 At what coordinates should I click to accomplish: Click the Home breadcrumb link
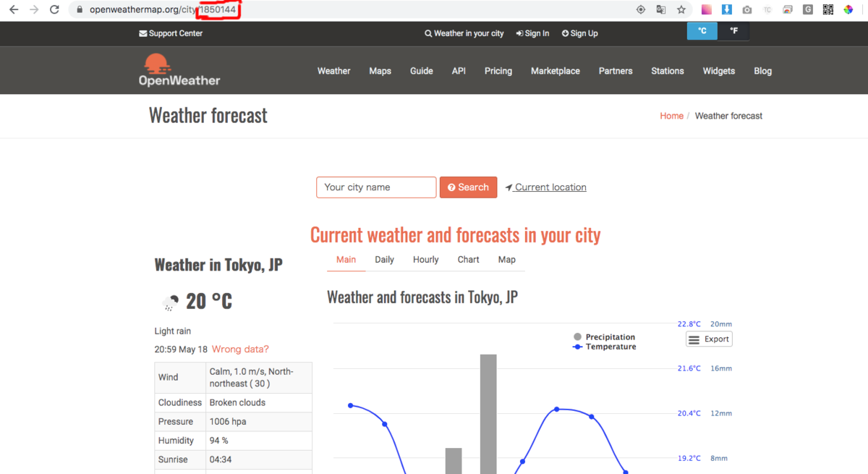(x=671, y=116)
